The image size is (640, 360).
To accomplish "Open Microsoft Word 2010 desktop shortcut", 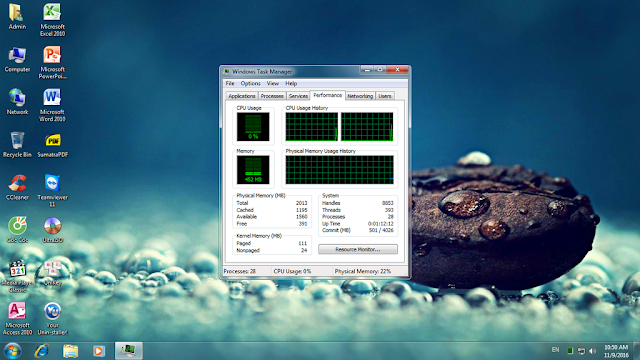I will [52, 105].
